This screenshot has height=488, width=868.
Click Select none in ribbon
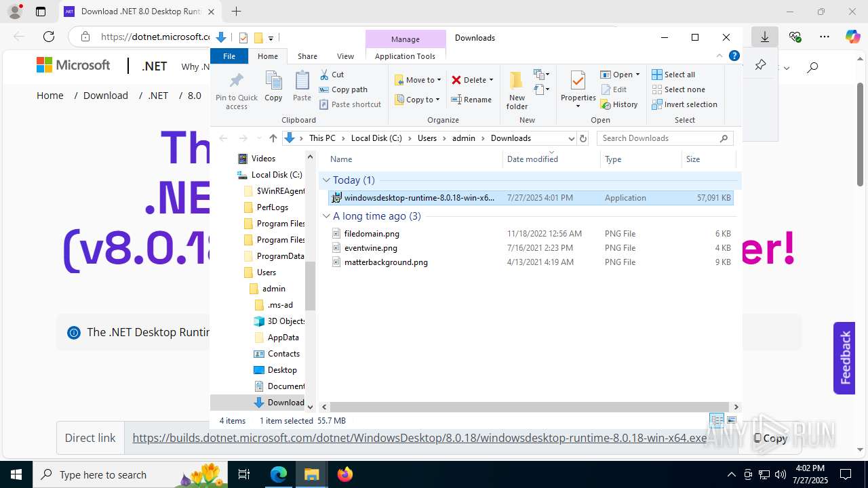[x=678, y=89]
